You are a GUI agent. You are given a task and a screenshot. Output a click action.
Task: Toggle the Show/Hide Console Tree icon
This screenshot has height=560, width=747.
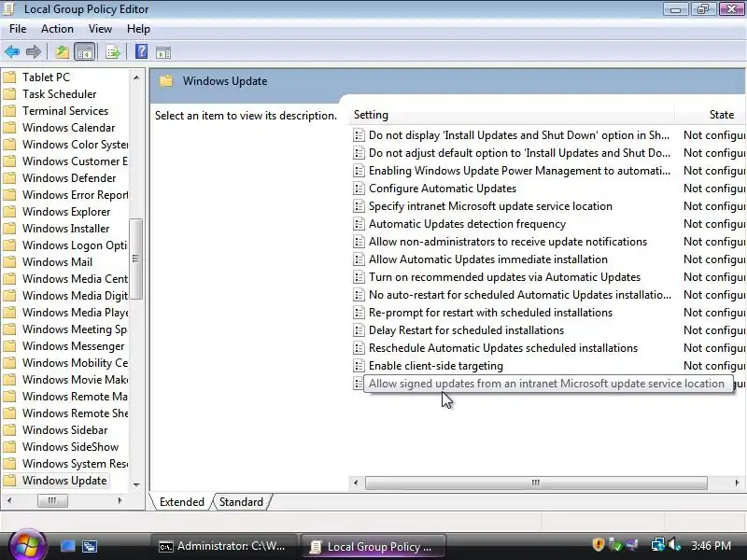tap(85, 52)
